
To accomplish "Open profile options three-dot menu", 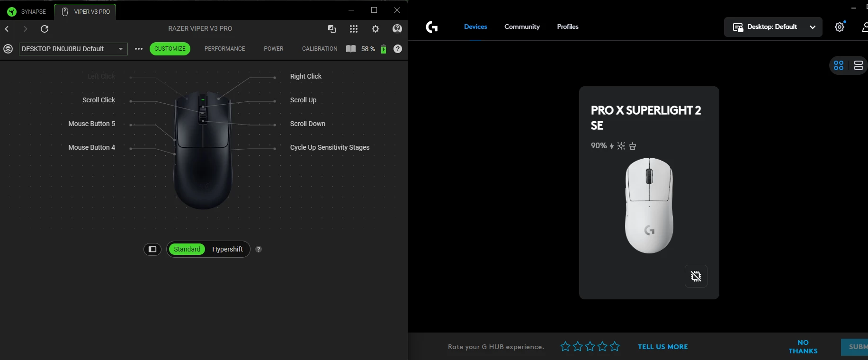I will 139,49.
